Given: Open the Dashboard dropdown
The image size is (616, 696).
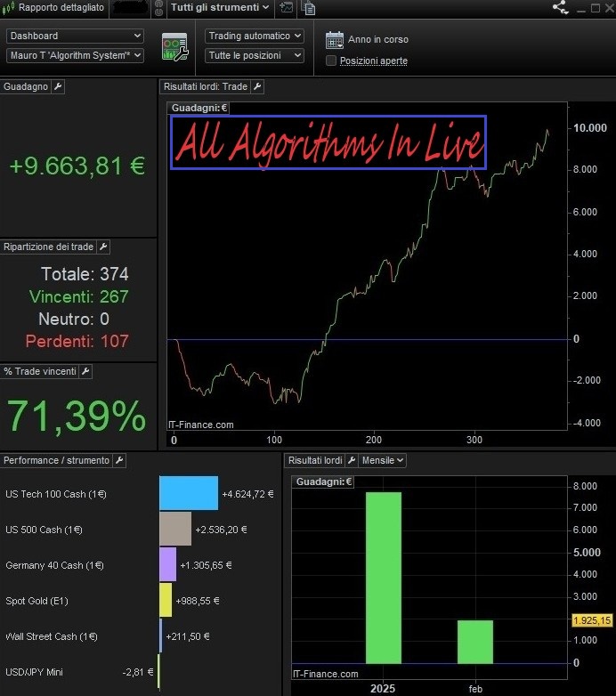Looking at the screenshot, I should click(x=75, y=36).
